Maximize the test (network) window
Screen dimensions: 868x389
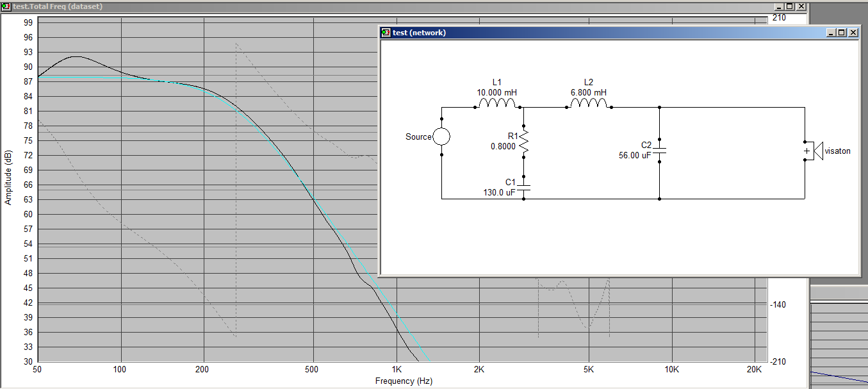(842, 33)
